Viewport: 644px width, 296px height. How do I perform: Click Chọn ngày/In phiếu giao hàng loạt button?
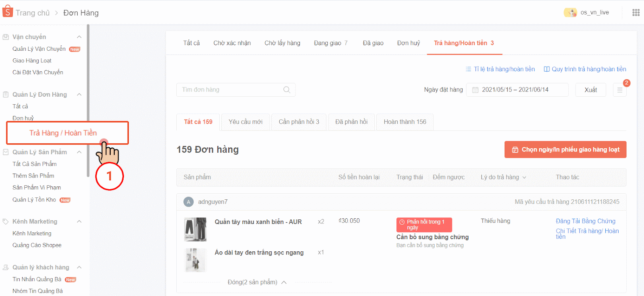click(565, 149)
